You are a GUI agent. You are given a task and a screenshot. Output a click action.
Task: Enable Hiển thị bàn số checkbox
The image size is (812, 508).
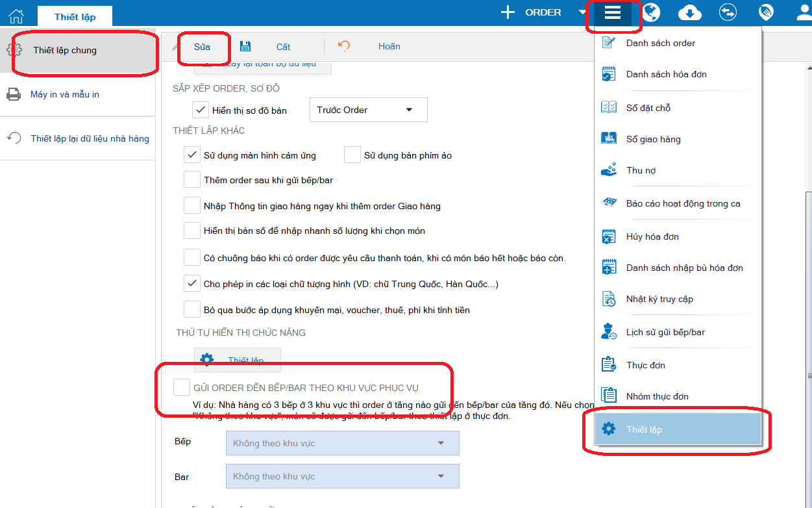point(191,231)
